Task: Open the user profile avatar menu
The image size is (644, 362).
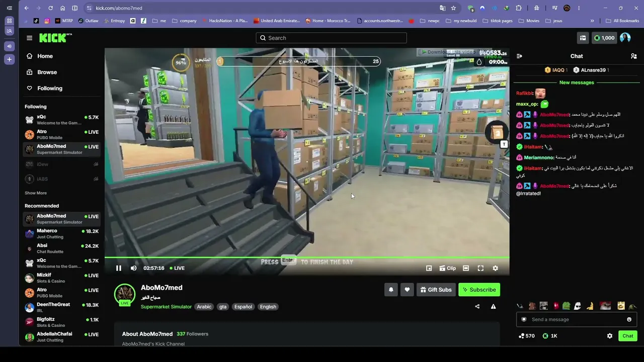Action: pos(625,38)
